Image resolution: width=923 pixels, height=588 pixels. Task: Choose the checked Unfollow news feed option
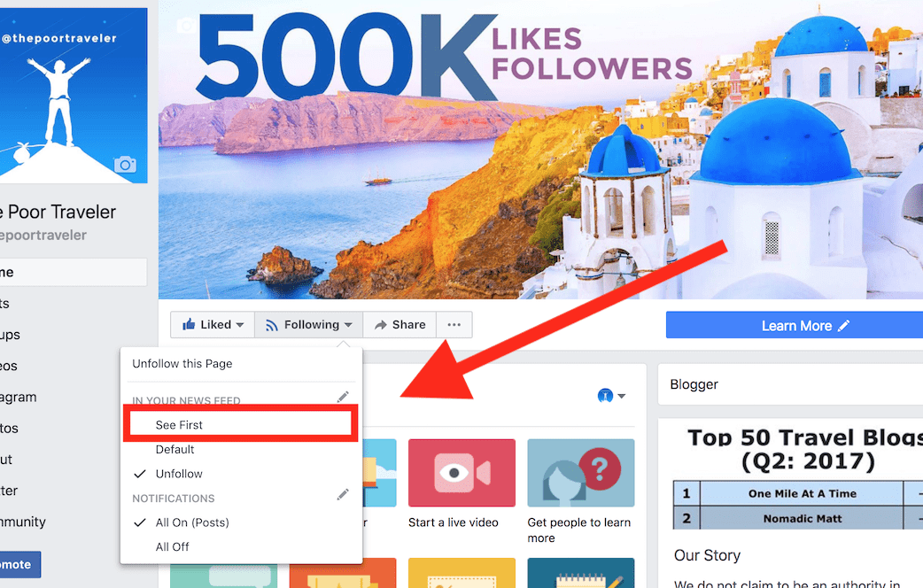[179, 474]
